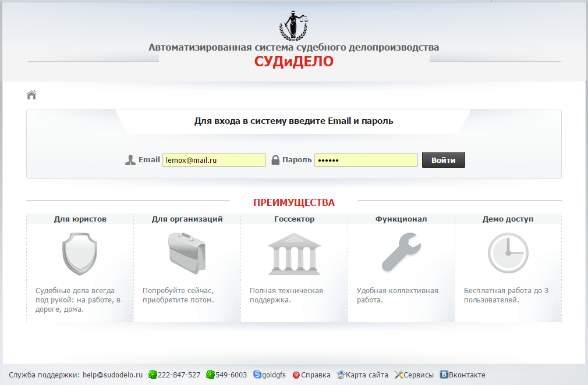The height and width of the screenshot is (385, 588).
Task: Click the home icon
Action: pyautogui.click(x=31, y=95)
